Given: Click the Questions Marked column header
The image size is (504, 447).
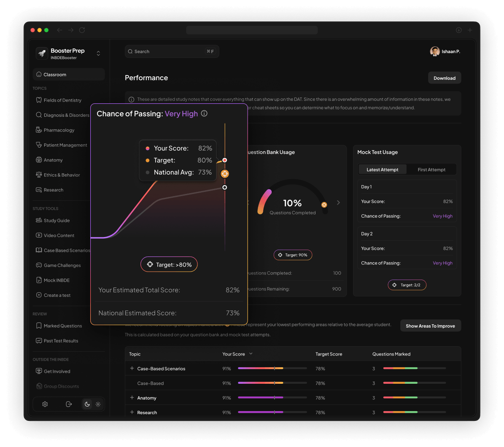Looking at the screenshot, I should point(391,354).
